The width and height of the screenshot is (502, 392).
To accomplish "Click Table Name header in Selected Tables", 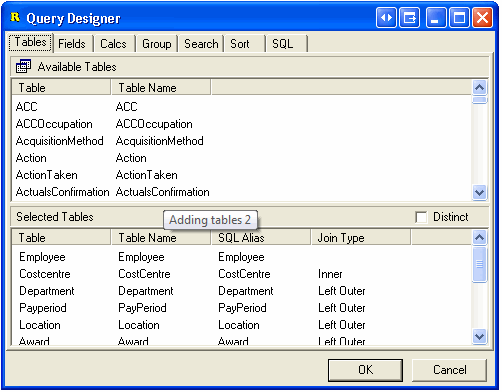I will point(161,238).
